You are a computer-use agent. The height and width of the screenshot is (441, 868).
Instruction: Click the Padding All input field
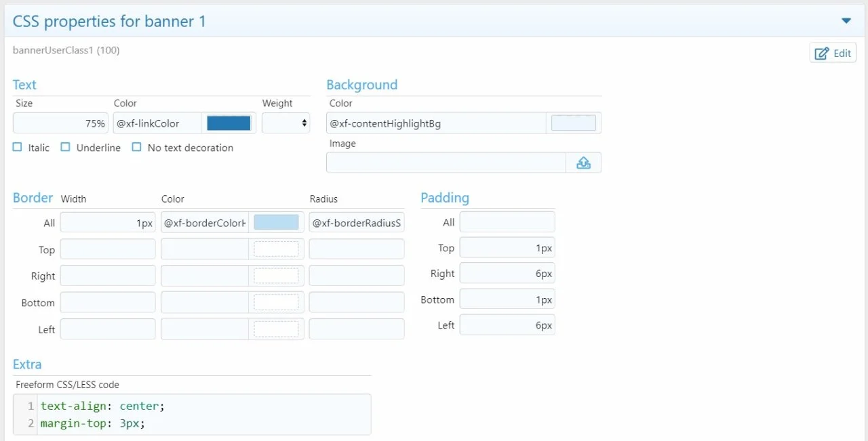[x=507, y=222]
